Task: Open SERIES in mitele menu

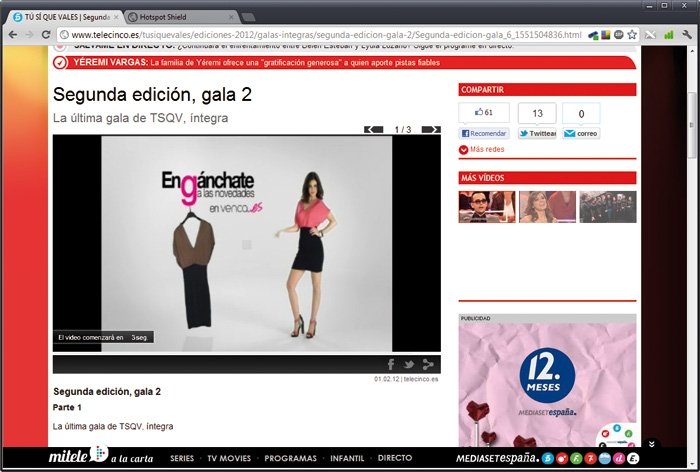Action: pyautogui.click(x=182, y=458)
